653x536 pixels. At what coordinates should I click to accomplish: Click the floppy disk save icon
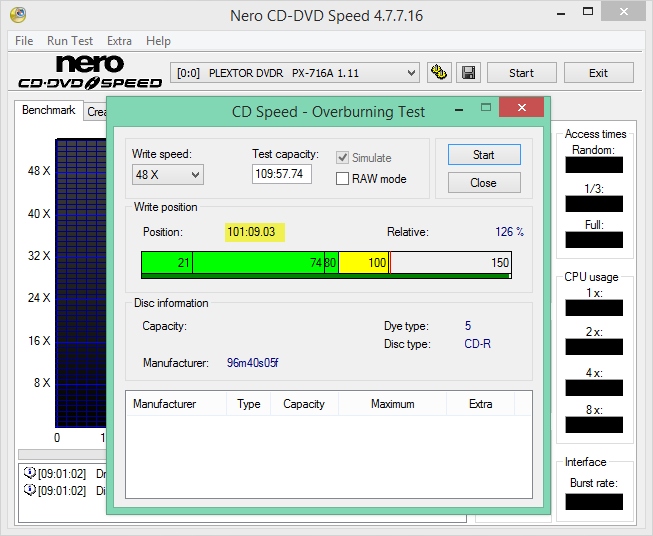tap(469, 73)
